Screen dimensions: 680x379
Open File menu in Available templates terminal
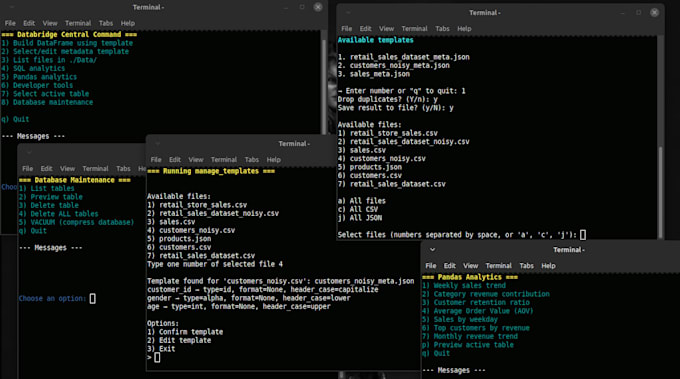tap(347, 29)
